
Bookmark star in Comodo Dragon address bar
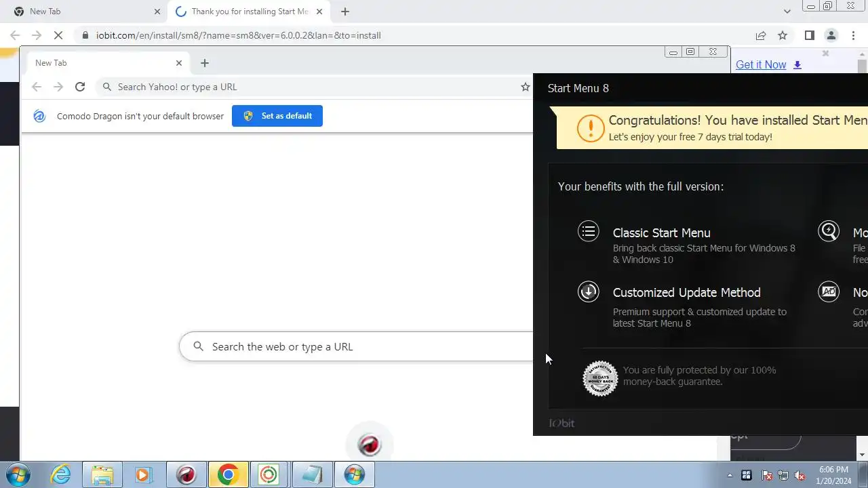coord(525,87)
